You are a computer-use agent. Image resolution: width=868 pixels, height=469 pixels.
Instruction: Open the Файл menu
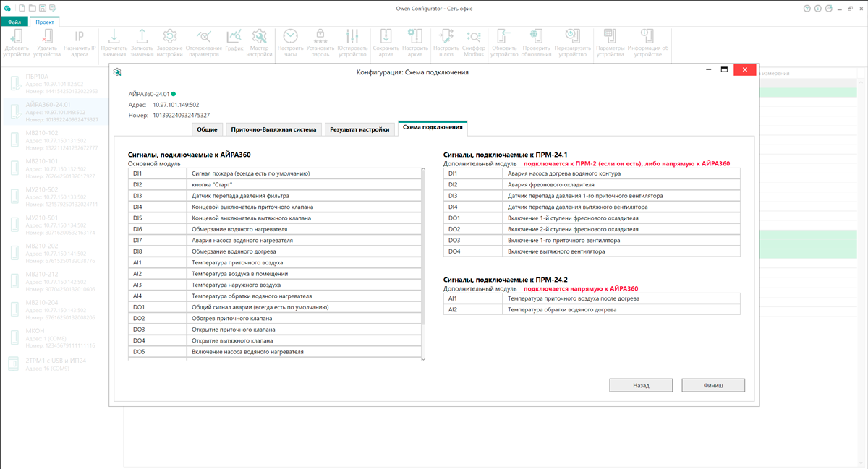(14, 22)
